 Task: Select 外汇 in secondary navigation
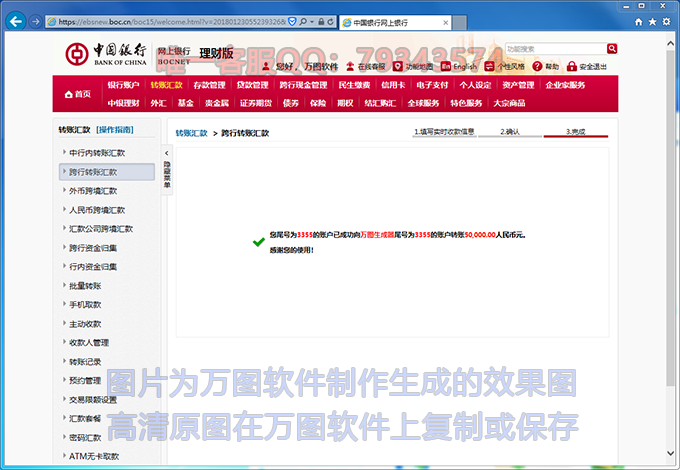point(158,103)
